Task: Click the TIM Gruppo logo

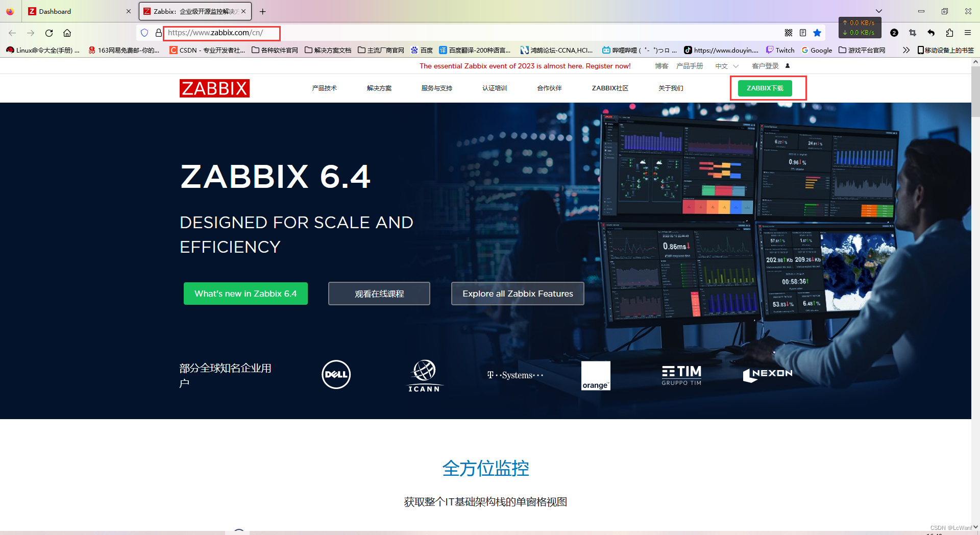Action: (x=681, y=375)
